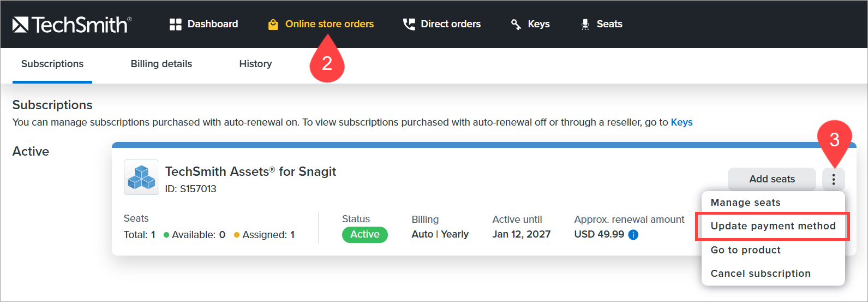Click the Keys key icon

pos(516,24)
